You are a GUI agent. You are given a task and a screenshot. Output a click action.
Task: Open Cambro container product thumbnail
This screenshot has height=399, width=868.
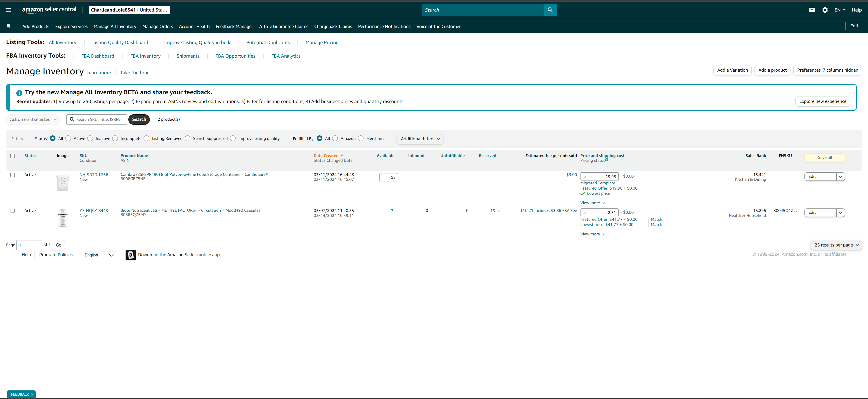tap(63, 183)
